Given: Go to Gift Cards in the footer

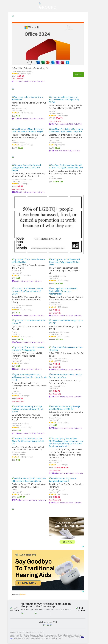Looking at the screenshot, I should click(33, 632).
